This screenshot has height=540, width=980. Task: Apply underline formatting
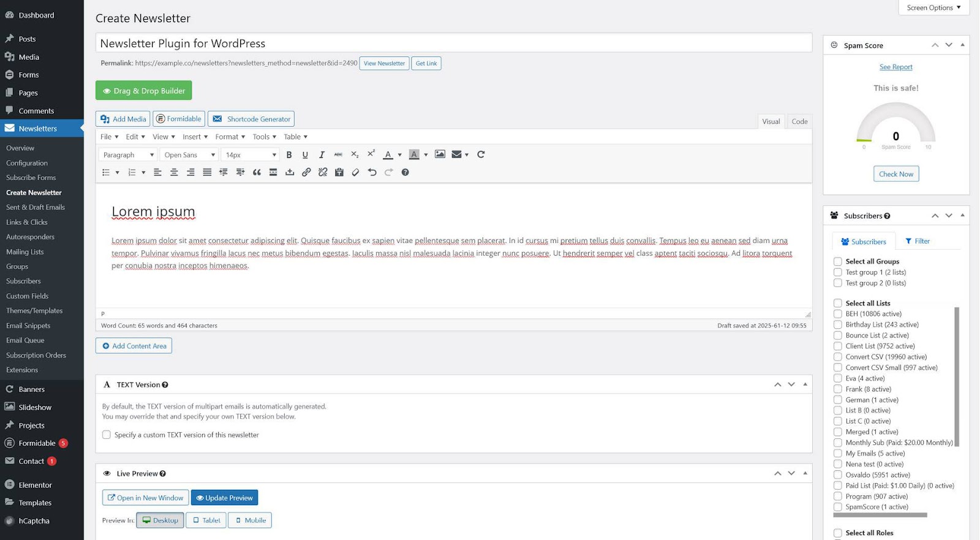coord(305,155)
